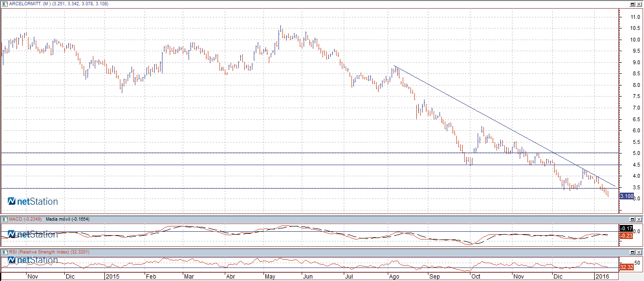Maximize the MACD indicator panel
This screenshot has width=644, height=281.
(x=632, y=219)
